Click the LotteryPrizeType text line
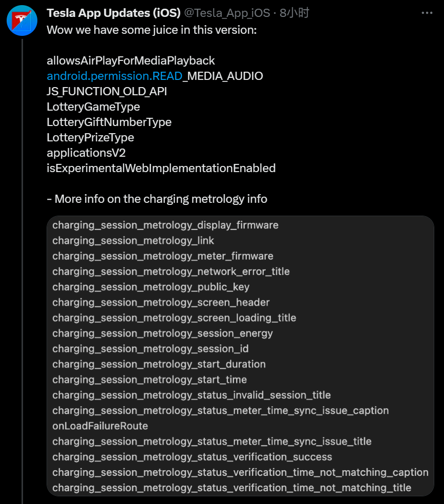This screenshot has height=504, width=444. click(90, 138)
